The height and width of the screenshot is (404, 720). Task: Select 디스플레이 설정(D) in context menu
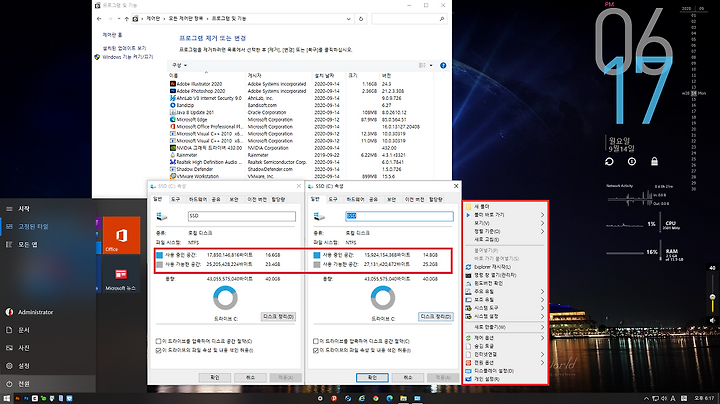(x=505, y=371)
